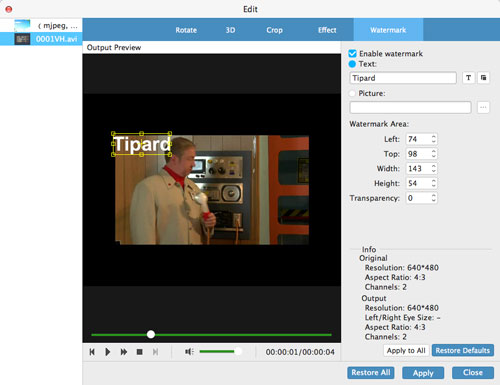Screen dimensions: 500x385
Task: Click the Left value field showing 74
Action: [x=418, y=139]
